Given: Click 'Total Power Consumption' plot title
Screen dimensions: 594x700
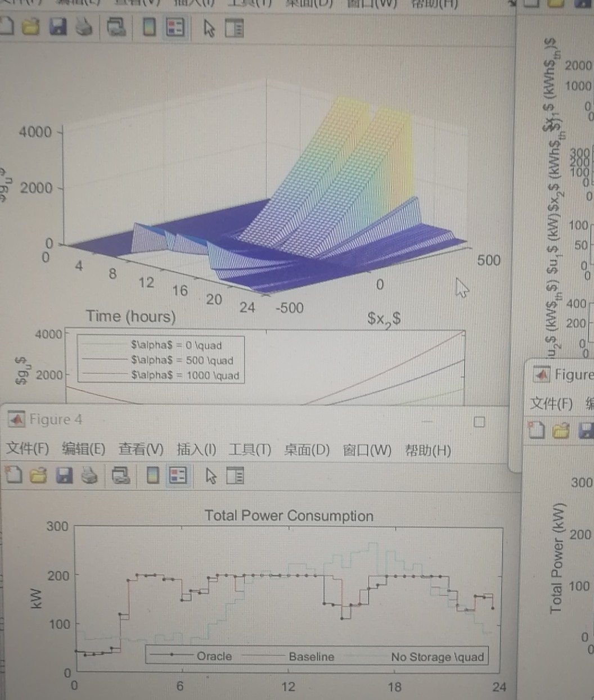Looking at the screenshot, I should point(289,516).
